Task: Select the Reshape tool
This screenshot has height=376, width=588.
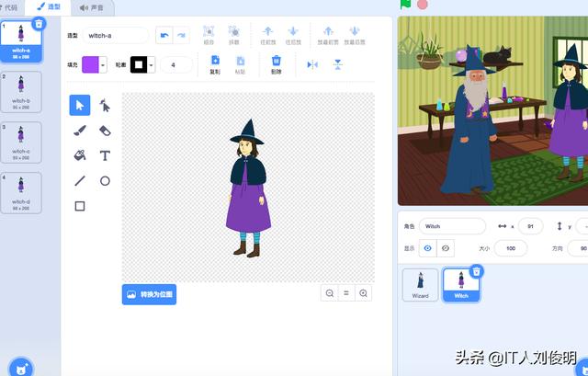Action: (105, 106)
